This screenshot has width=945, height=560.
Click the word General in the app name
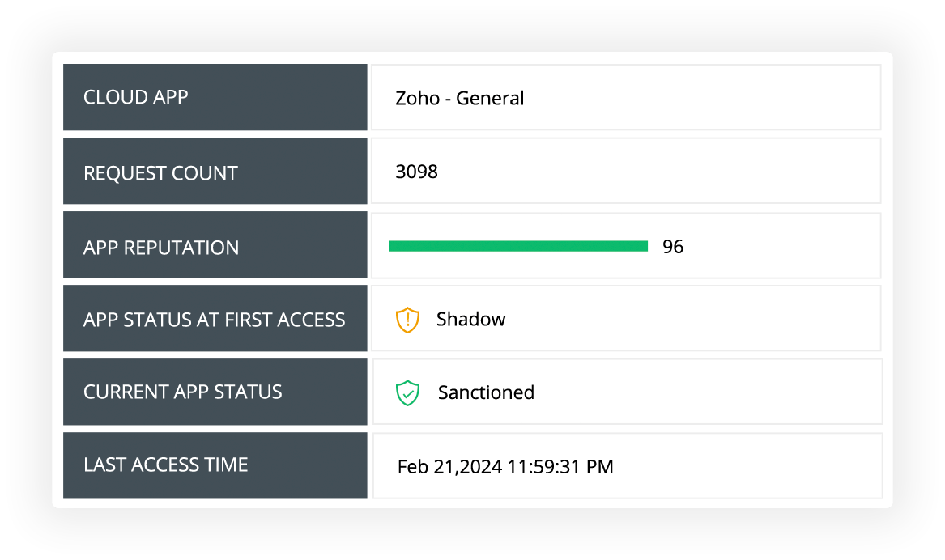tap(490, 99)
